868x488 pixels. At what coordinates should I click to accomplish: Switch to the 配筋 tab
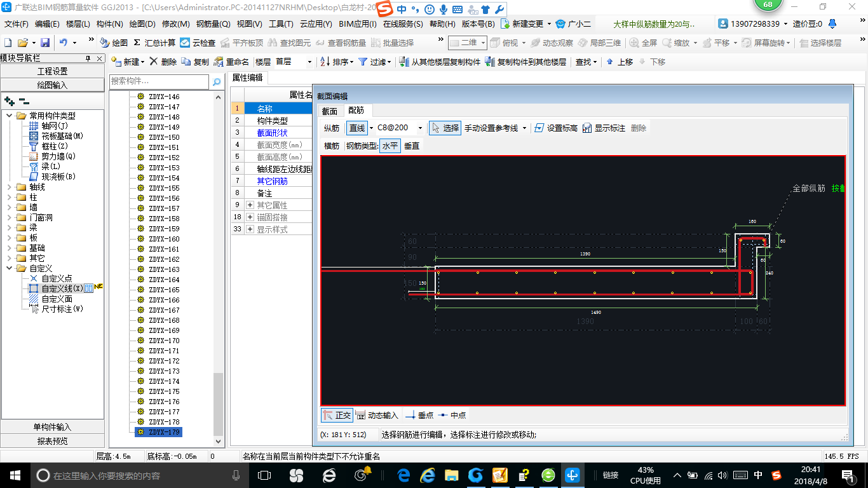tap(356, 111)
